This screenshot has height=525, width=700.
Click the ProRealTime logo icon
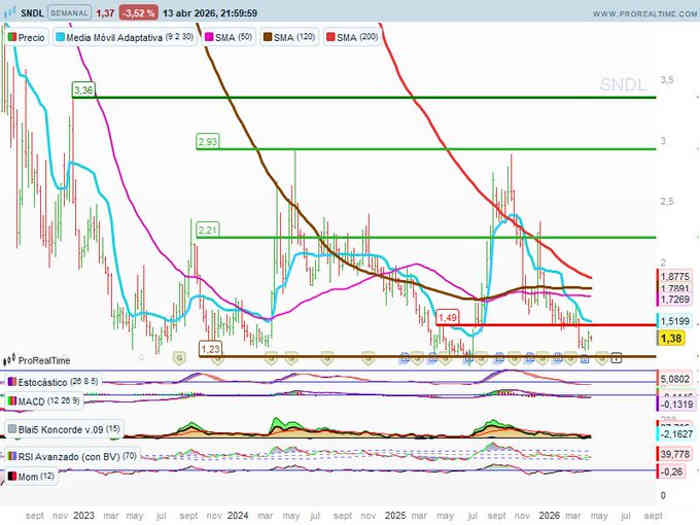tap(9, 360)
